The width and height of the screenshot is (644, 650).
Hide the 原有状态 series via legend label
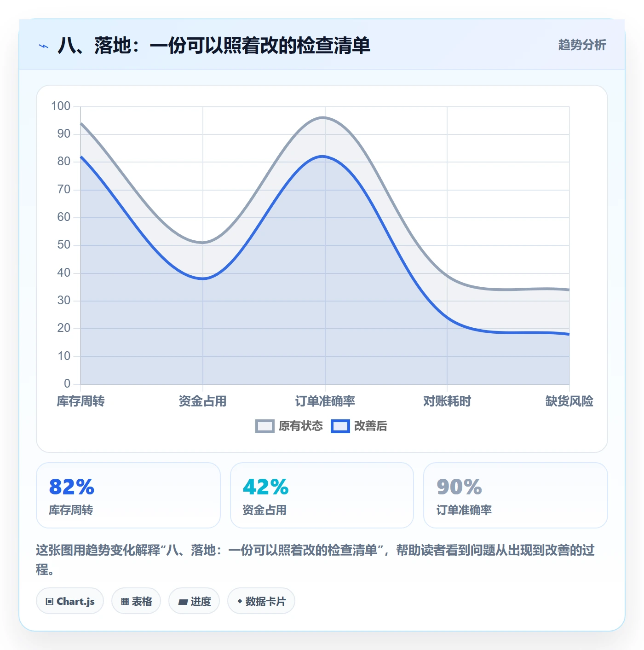coord(301,426)
